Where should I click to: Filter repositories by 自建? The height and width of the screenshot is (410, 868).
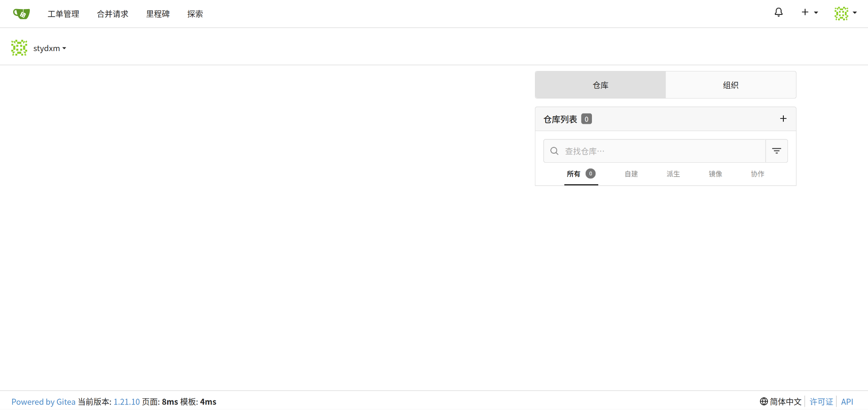[x=631, y=174]
